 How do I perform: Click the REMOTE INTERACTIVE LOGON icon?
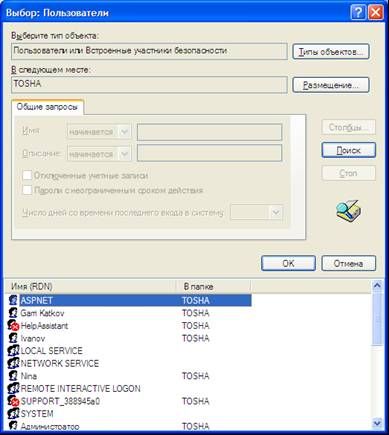point(13,388)
